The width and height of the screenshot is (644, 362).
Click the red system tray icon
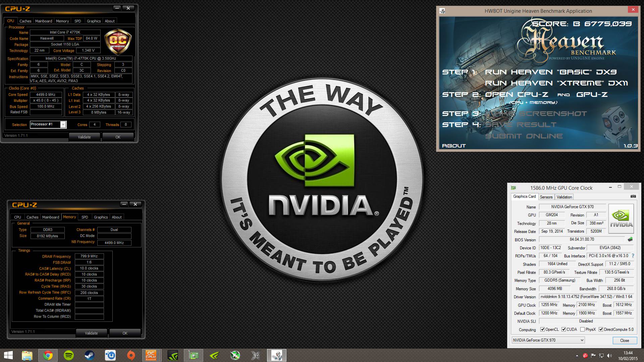pyautogui.click(x=585, y=356)
